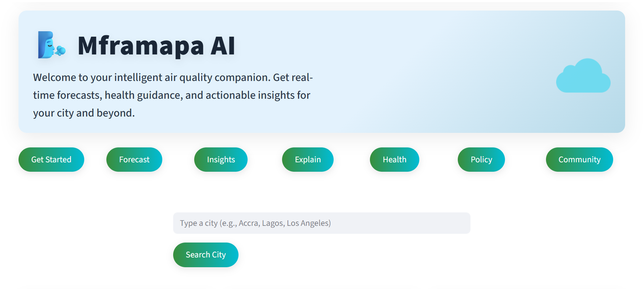Image resolution: width=644 pixels, height=289 pixels.
Task: Click the word 'Mframapa' in the heading
Action: (x=141, y=46)
